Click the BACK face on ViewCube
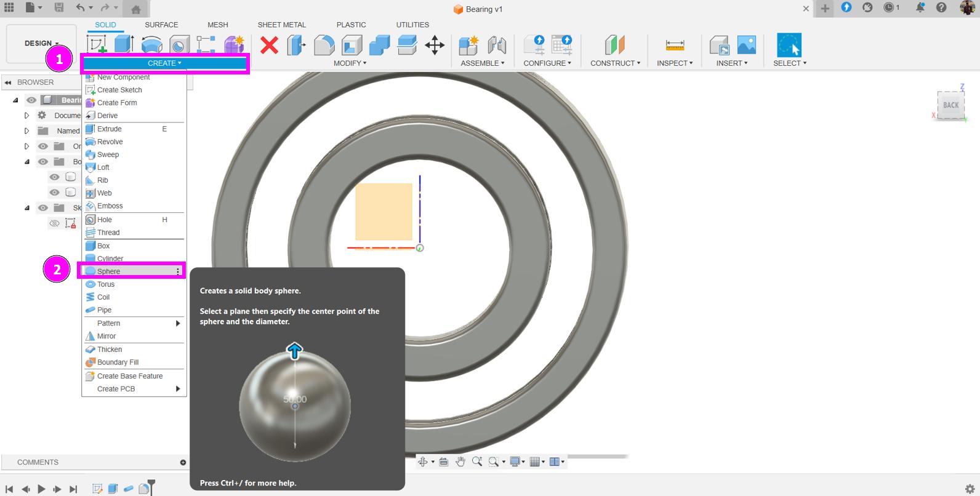This screenshot has width=980, height=496. click(950, 105)
